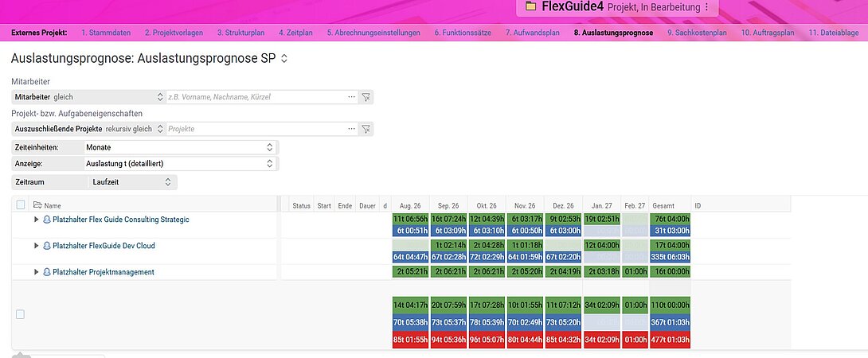Image resolution: width=868 pixels, height=358 pixels.
Task: Click the folder icon in the Name column header
Action: (x=37, y=204)
